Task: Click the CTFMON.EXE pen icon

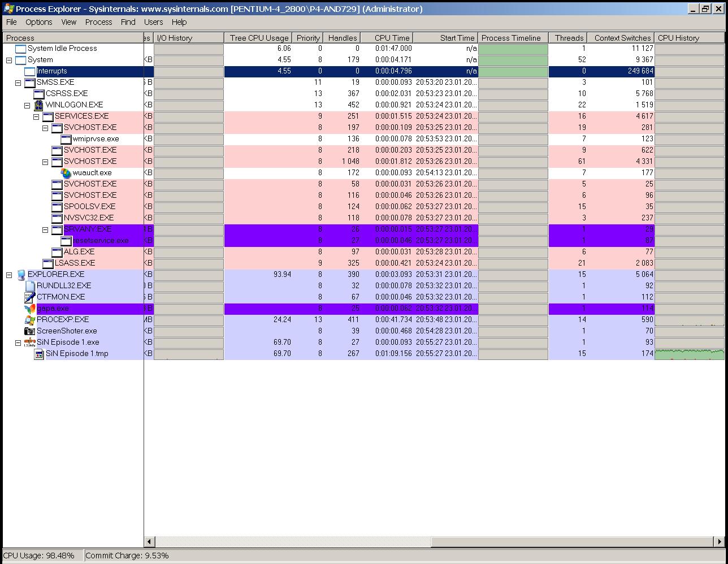Action: pyautogui.click(x=29, y=297)
